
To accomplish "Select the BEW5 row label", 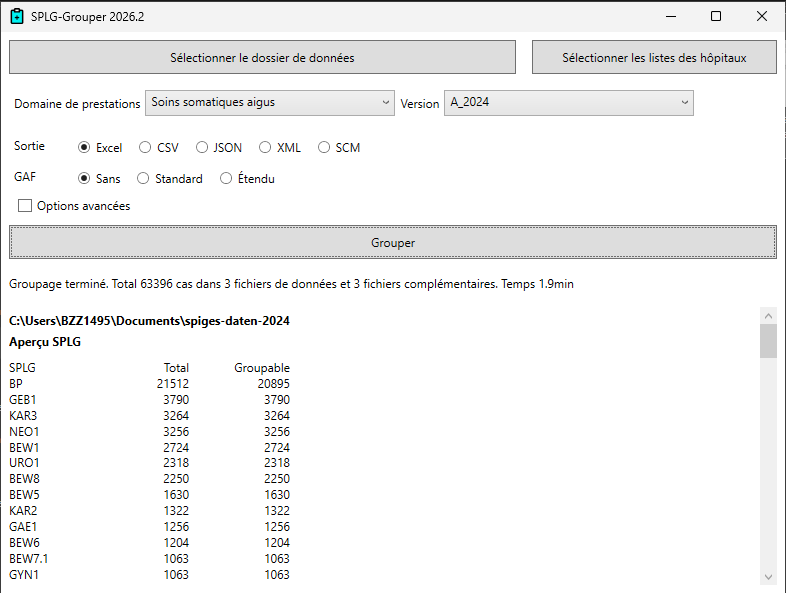I will pos(24,495).
